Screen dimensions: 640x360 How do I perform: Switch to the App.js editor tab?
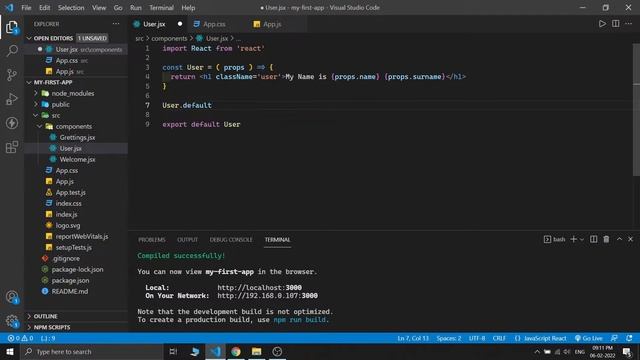click(272, 24)
